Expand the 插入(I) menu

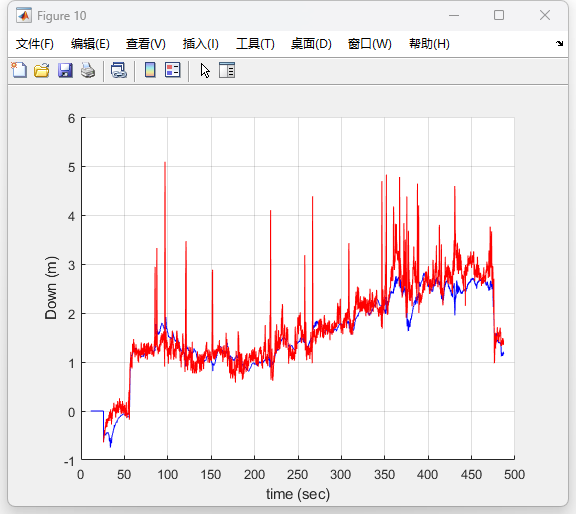(201, 44)
